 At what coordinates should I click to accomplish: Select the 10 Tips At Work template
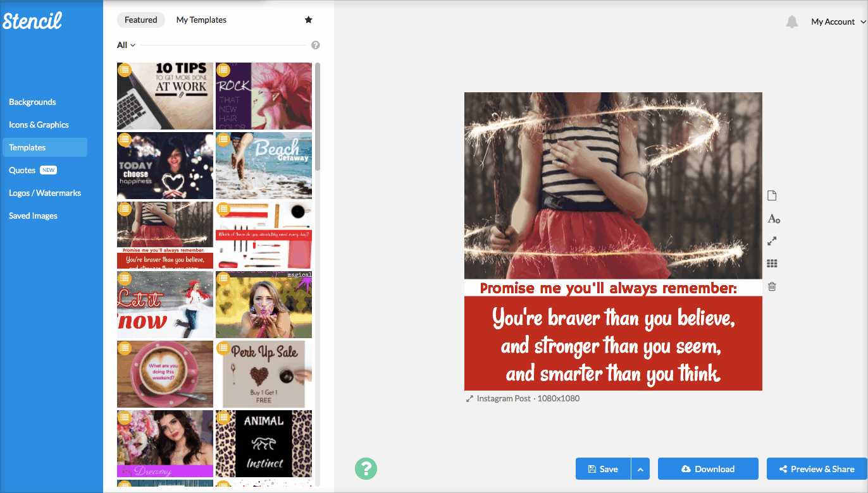pyautogui.click(x=165, y=96)
